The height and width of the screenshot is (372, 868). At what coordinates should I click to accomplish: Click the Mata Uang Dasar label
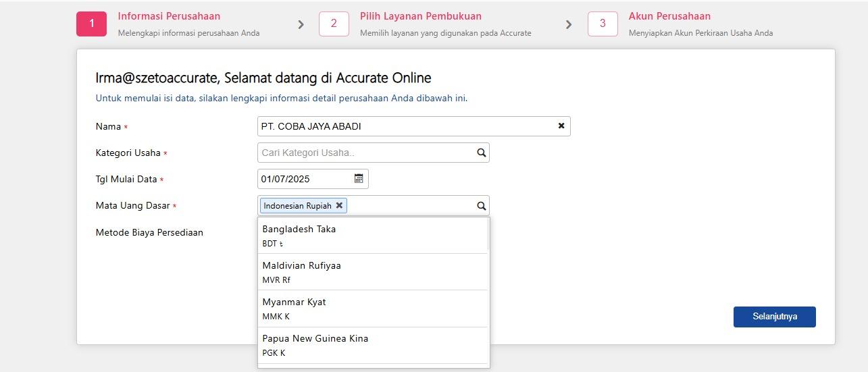click(x=132, y=206)
